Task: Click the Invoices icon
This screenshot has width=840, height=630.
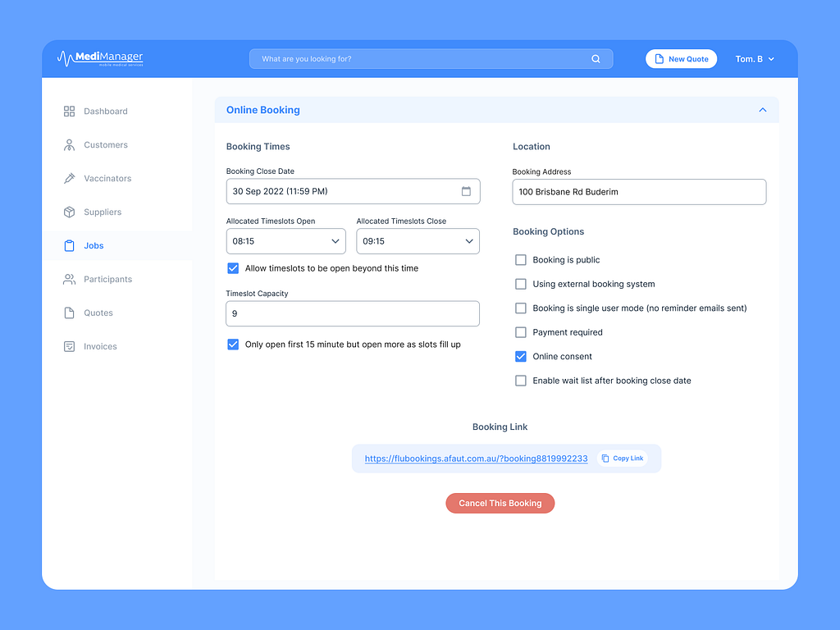Action: 69,347
